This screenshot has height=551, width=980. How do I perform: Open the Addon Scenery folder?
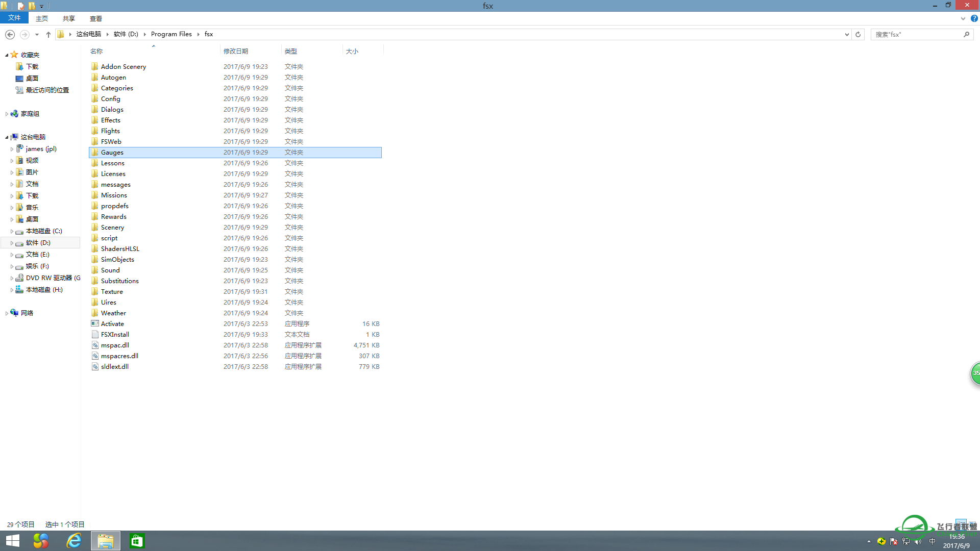pos(123,66)
